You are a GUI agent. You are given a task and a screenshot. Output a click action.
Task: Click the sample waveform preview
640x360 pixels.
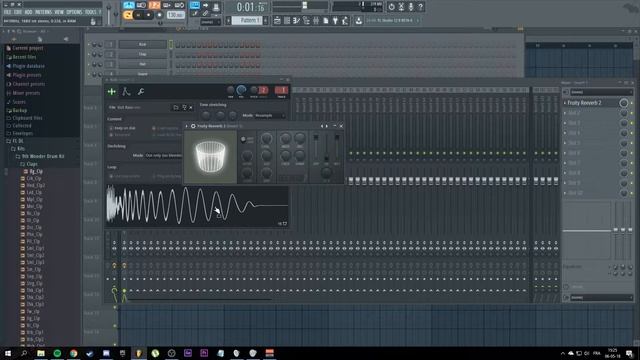click(x=197, y=206)
